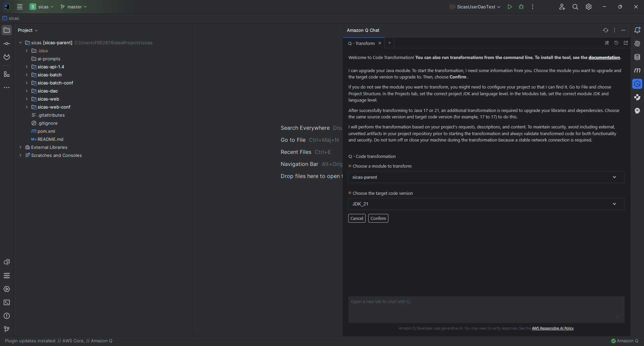
Task: Open the sicas project switcher dropdown
Action: click(x=42, y=7)
